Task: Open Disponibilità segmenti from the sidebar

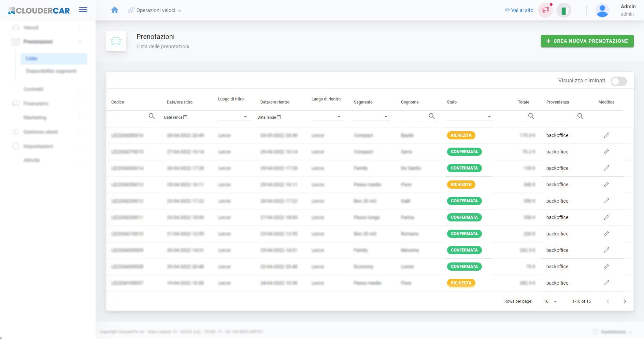Action: click(x=51, y=71)
